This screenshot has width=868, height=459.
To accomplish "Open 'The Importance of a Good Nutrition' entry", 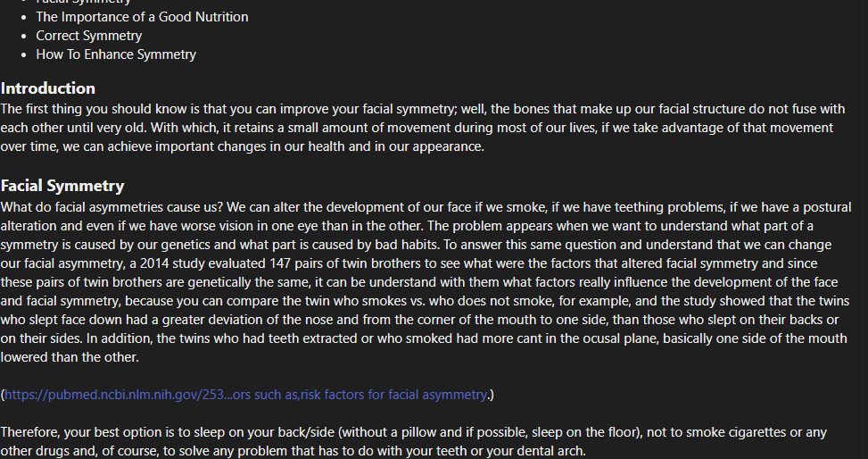I will click(x=142, y=17).
